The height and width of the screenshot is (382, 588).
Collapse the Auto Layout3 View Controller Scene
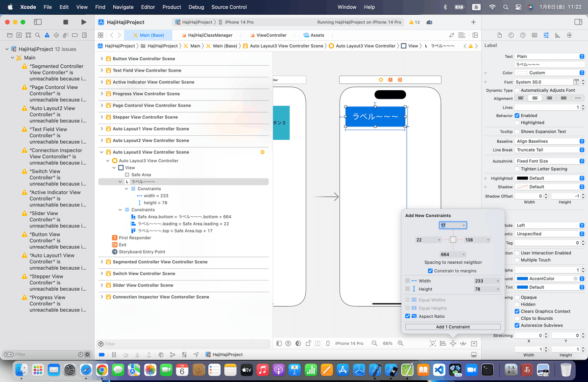coord(102,152)
